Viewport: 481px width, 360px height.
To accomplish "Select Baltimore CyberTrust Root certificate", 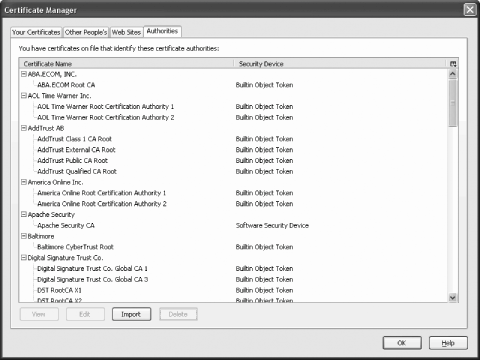I will pos(75,247).
